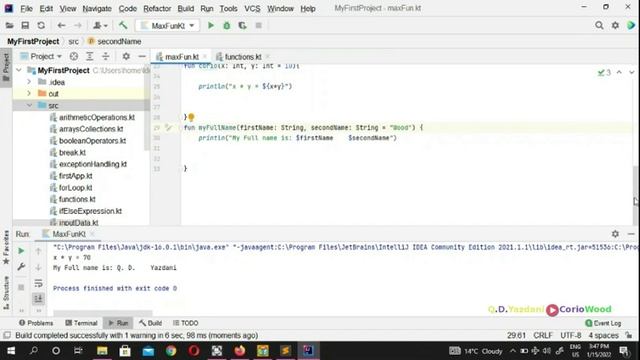This screenshot has height=360, width=640.
Task: Click the UTF-8 encoding status
Action: pyautogui.click(x=571, y=336)
